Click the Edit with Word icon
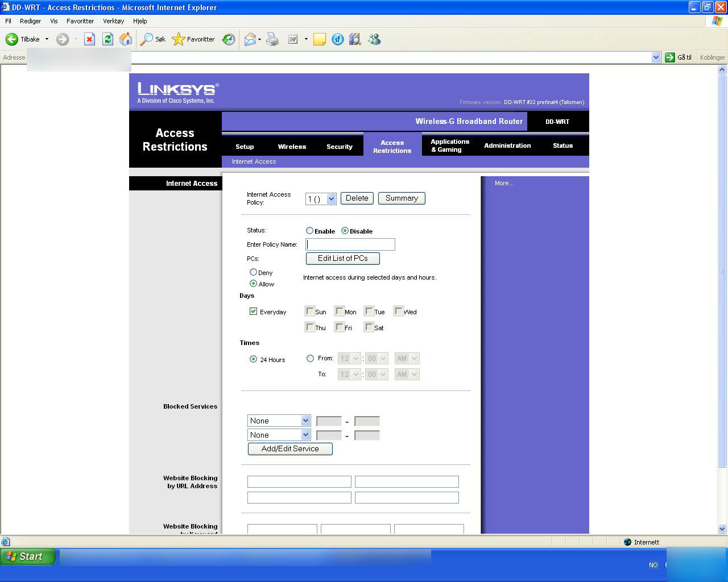 click(293, 39)
